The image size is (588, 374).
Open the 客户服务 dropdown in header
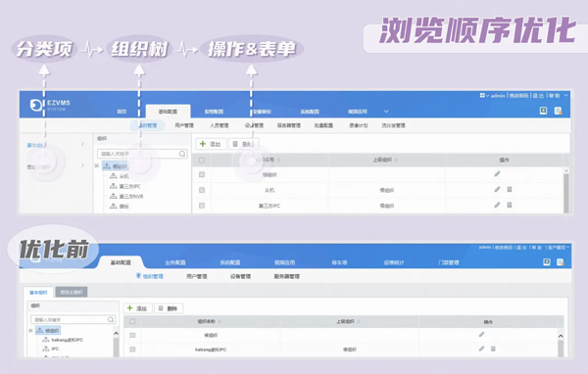pos(559,248)
